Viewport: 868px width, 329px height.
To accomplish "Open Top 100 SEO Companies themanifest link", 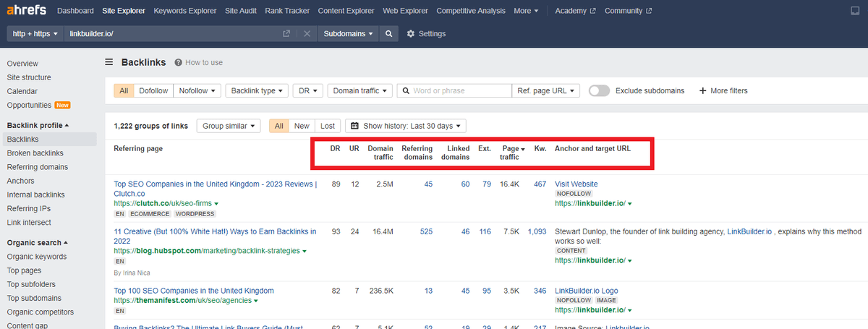I will pyautogui.click(x=194, y=291).
